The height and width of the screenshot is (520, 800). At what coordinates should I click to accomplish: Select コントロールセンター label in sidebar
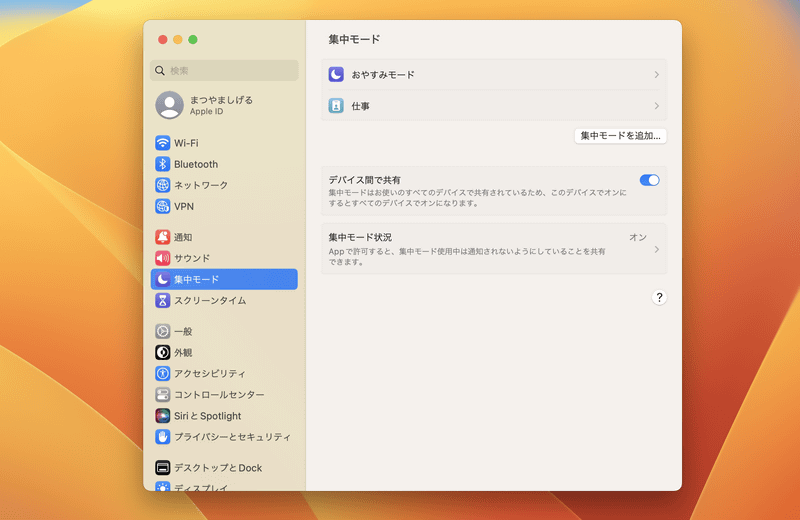click(219, 394)
